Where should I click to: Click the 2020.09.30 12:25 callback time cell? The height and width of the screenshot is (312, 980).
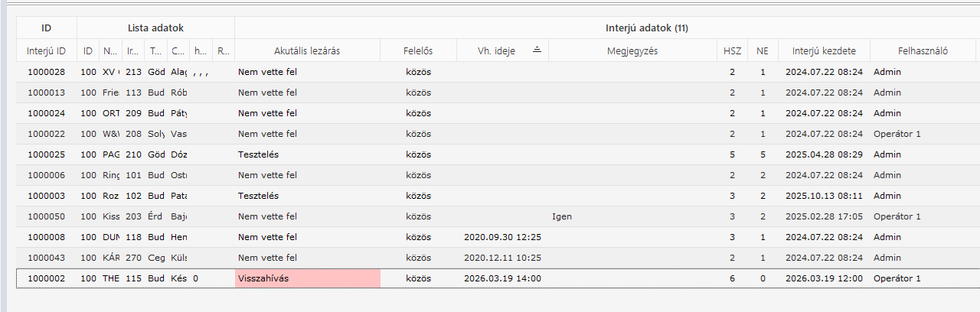pyautogui.click(x=502, y=237)
